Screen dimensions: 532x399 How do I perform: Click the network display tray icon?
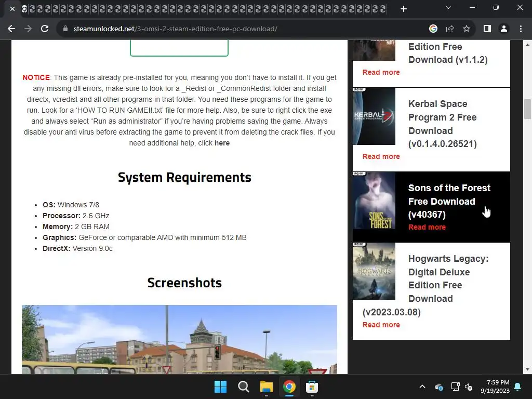pos(455,387)
